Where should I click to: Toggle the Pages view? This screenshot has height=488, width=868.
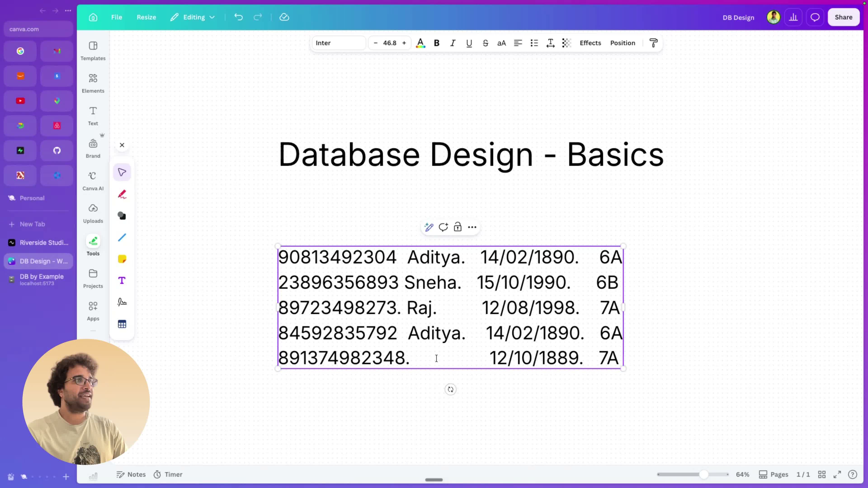click(x=773, y=474)
